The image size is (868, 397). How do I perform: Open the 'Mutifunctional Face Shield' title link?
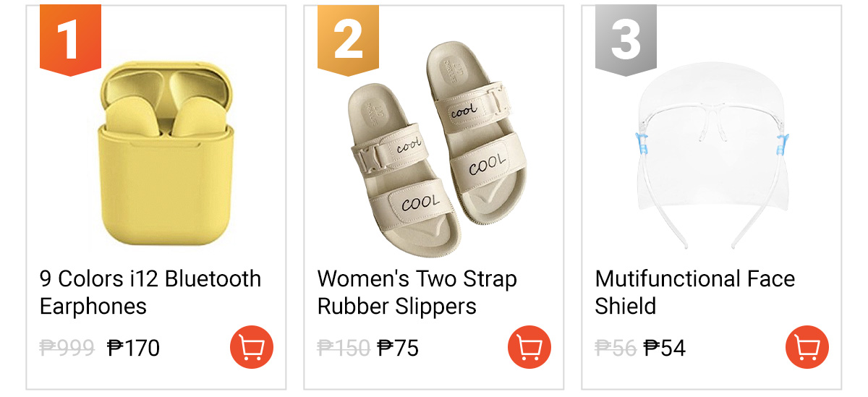pos(694,292)
